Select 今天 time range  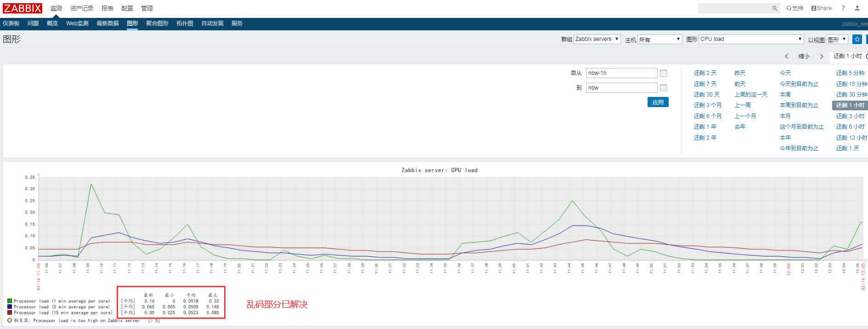(785, 73)
